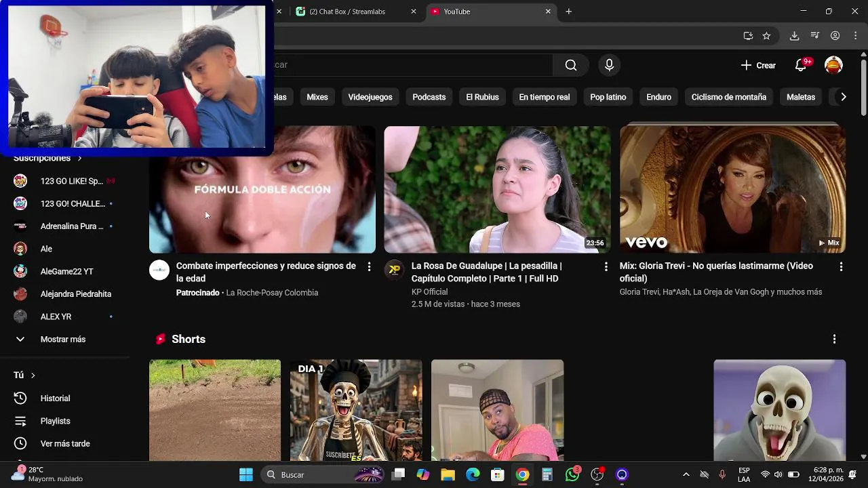Click the KP Official channel name
This screenshot has height=488, width=868.
[x=430, y=292]
